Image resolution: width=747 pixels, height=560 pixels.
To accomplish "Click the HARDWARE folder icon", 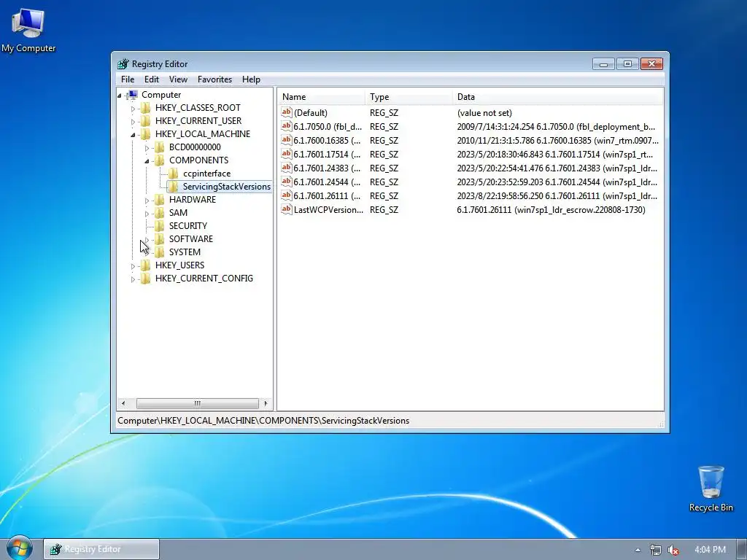I will 160,200.
